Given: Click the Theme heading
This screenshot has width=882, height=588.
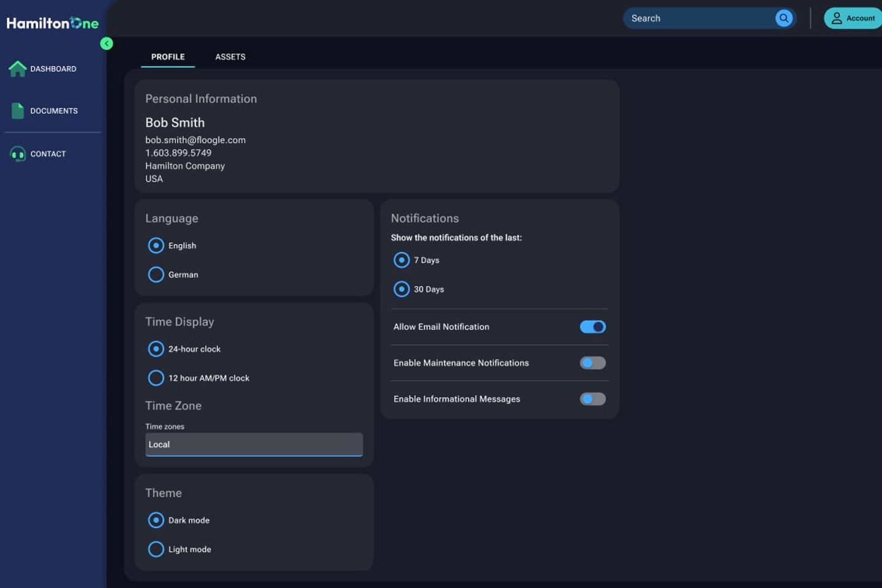Looking at the screenshot, I should [x=164, y=493].
